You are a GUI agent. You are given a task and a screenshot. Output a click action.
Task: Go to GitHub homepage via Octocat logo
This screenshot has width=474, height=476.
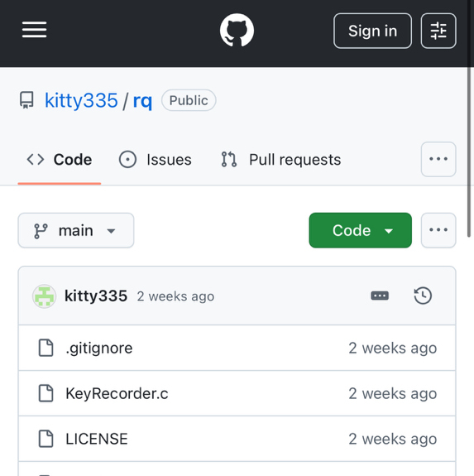(x=237, y=30)
